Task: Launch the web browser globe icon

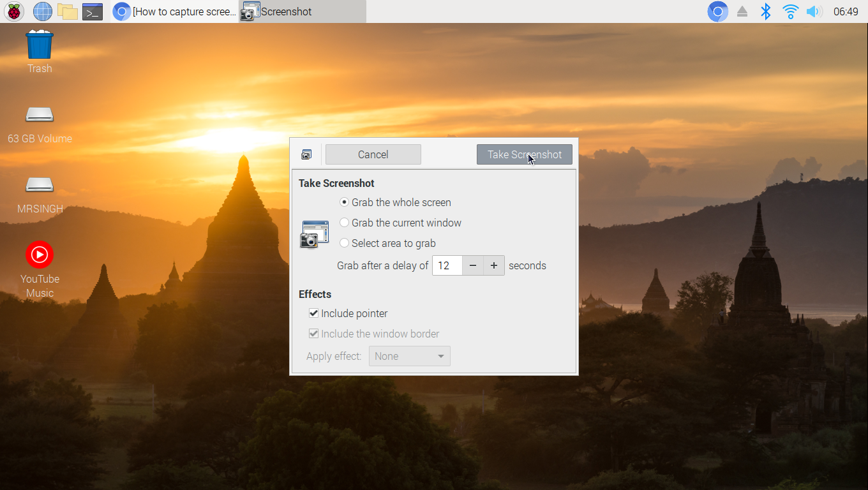Action: tap(42, 11)
